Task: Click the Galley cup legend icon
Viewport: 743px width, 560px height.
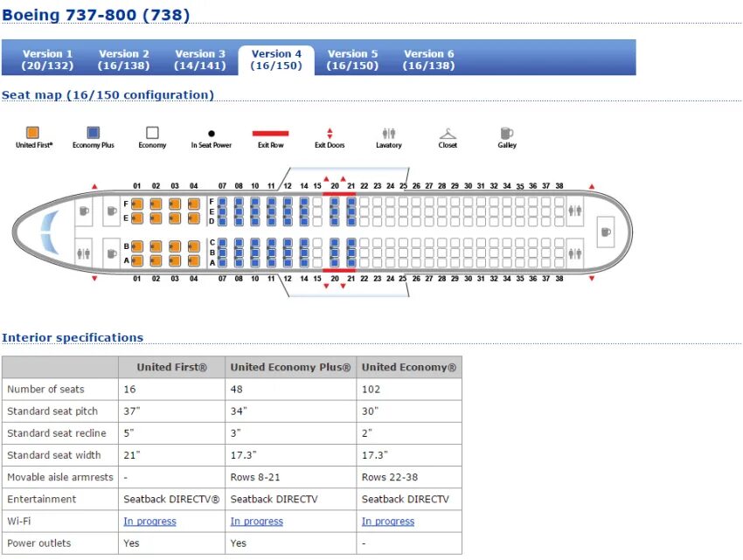Action: 506,133
